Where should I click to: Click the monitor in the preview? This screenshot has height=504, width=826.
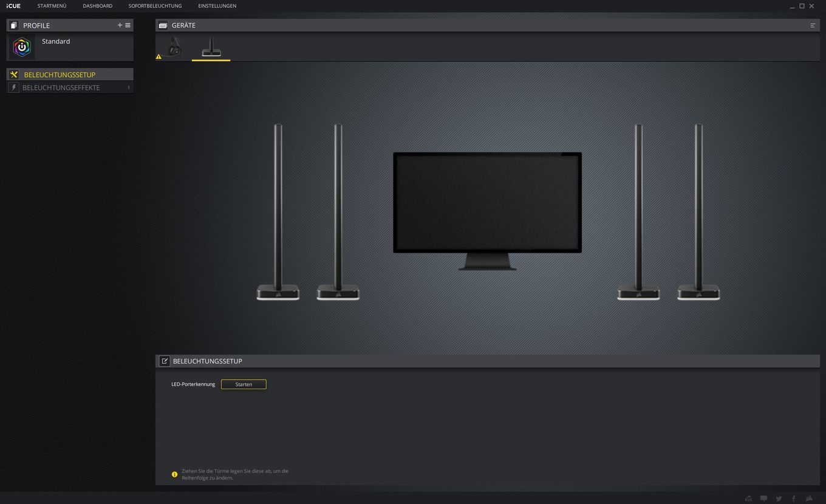[x=487, y=211]
